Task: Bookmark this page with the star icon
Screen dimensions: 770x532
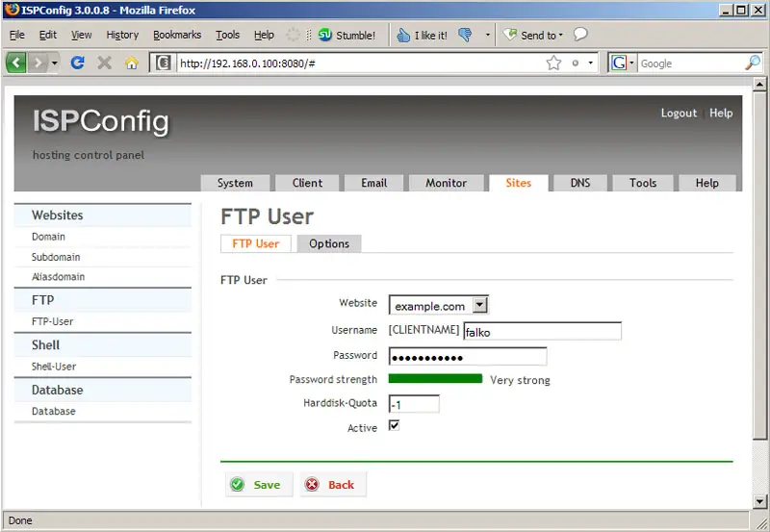Action: tap(553, 63)
